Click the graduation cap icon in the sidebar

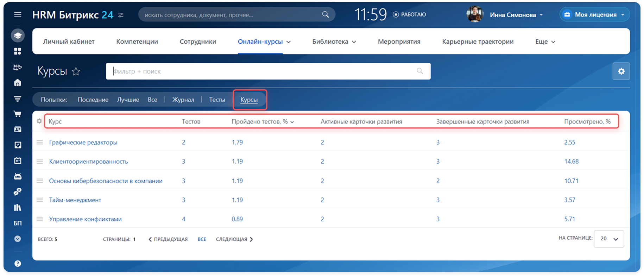(18, 36)
